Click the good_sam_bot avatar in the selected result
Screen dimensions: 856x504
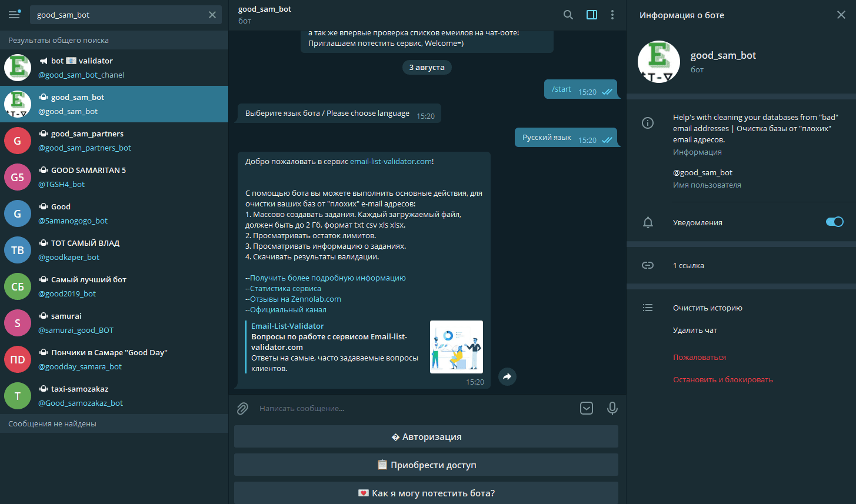point(18,104)
